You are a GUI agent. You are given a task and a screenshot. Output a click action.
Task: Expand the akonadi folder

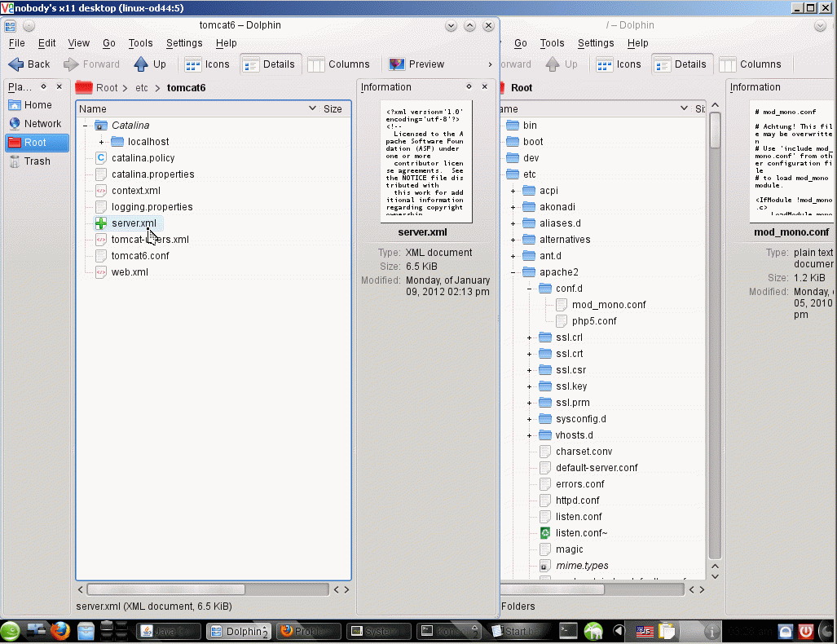tap(513, 207)
